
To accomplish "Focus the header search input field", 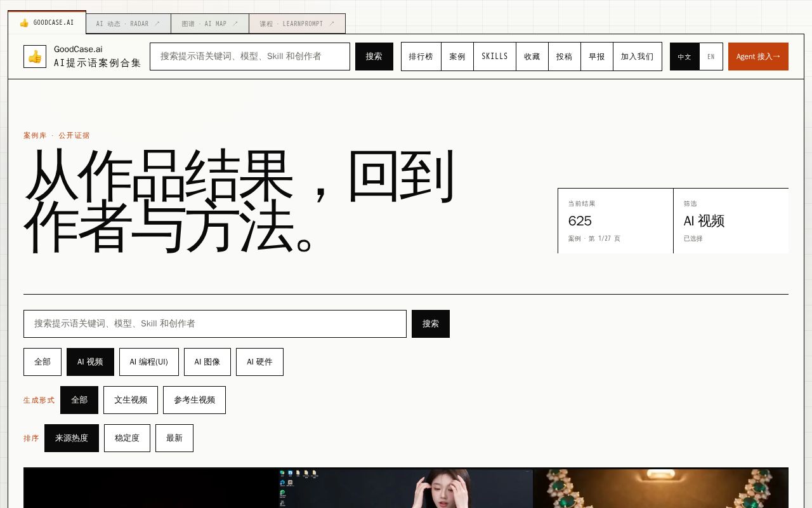I will click(x=250, y=57).
